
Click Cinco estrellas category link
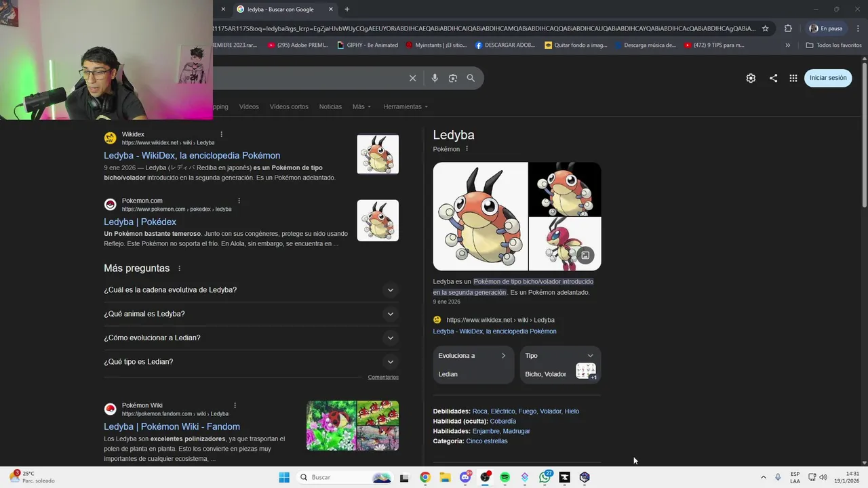tap(486, 441)
